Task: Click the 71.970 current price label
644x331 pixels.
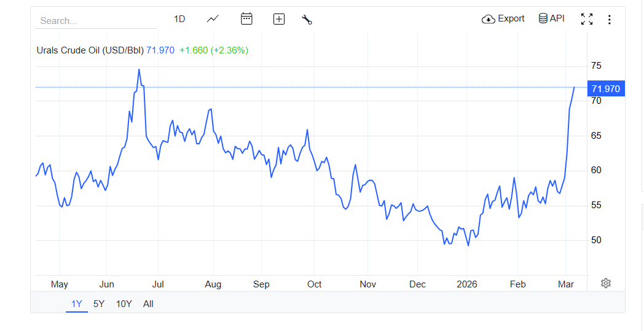Action: (x=606, y=89)
